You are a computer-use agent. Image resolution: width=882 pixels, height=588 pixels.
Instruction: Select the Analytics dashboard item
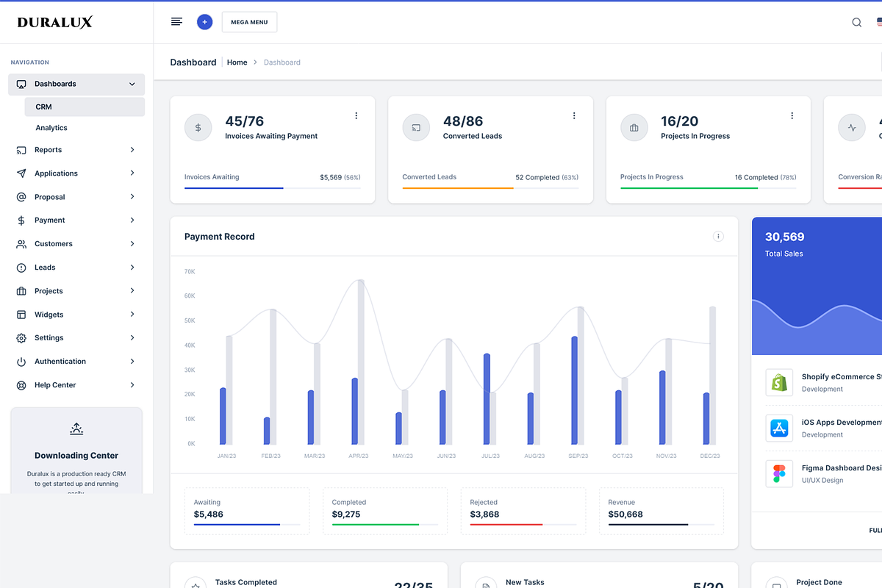85,128
